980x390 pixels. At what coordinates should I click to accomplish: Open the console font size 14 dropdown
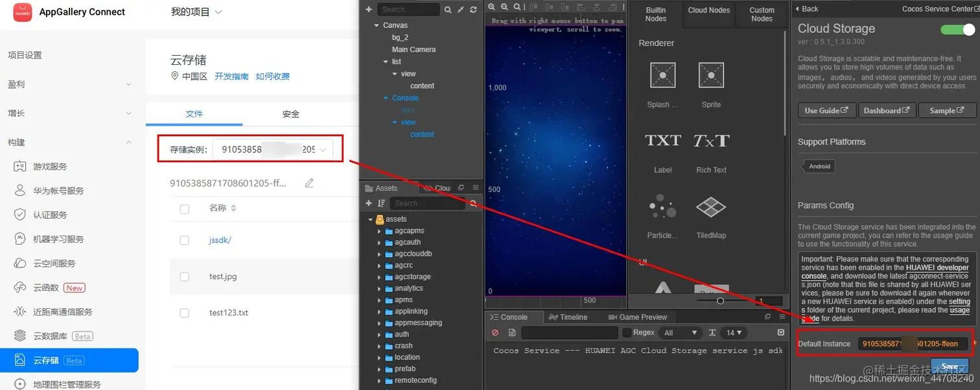(735, 332)
